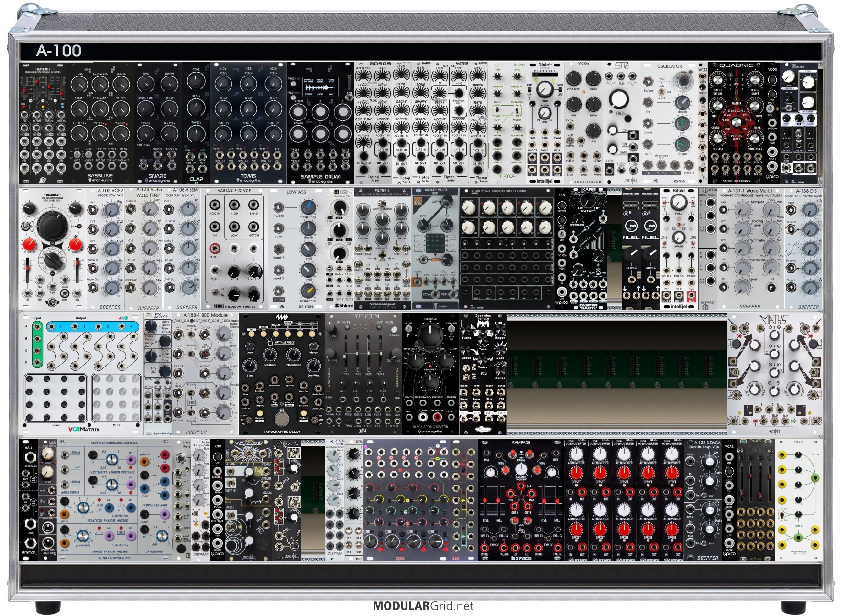Select the Erica Synths Toms module
The image size is (847, 616).
[x=249, y=123]
